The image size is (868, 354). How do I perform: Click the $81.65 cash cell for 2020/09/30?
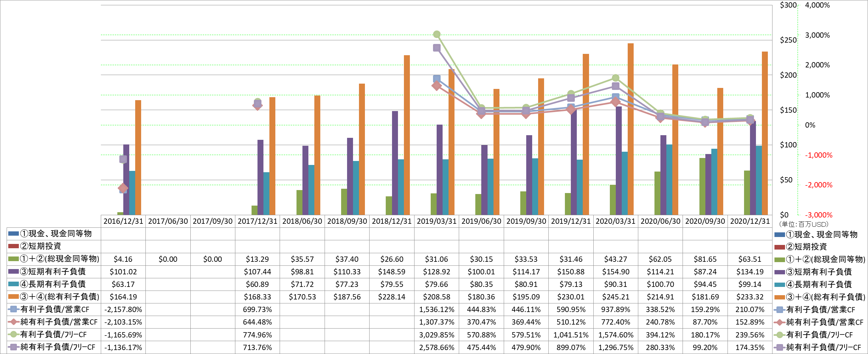pos(705,259)
